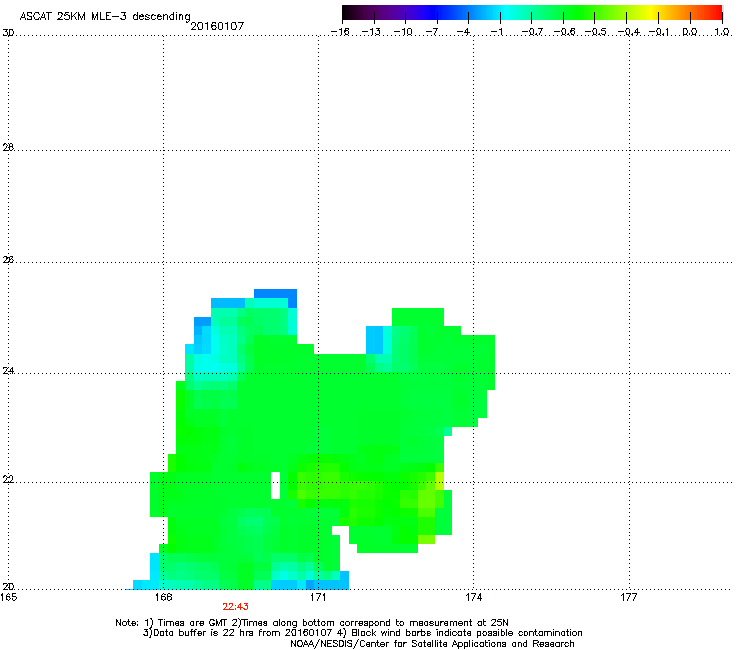This screenshot has height=650, width=740.
Task: Click the note line starting 'Note: 1) Times are GMT'
Action: pyautogui.click(x=312, y=623)
